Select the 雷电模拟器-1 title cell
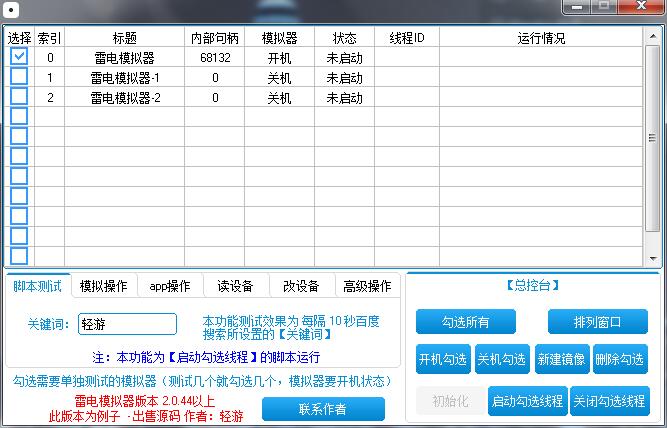 (125, 77)
